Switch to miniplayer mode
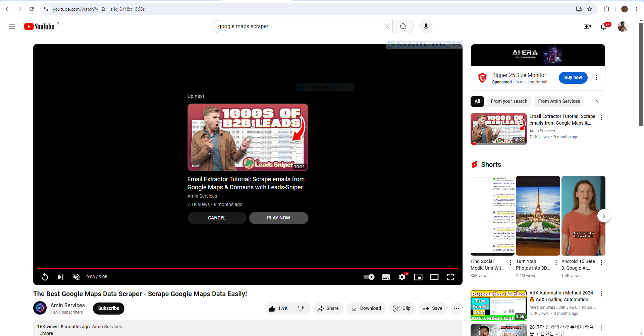The height and width of the screenshot is (336, 644). coord(418,277)
